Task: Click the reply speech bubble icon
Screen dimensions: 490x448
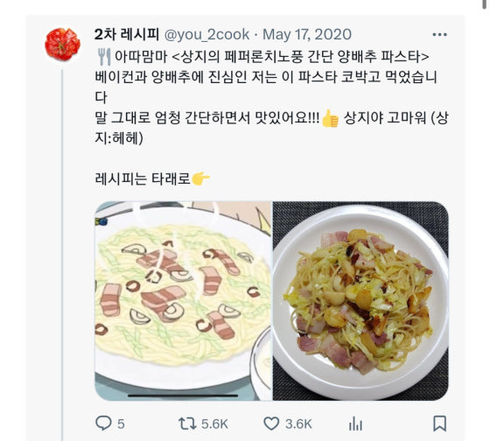Action: [103, 423]
